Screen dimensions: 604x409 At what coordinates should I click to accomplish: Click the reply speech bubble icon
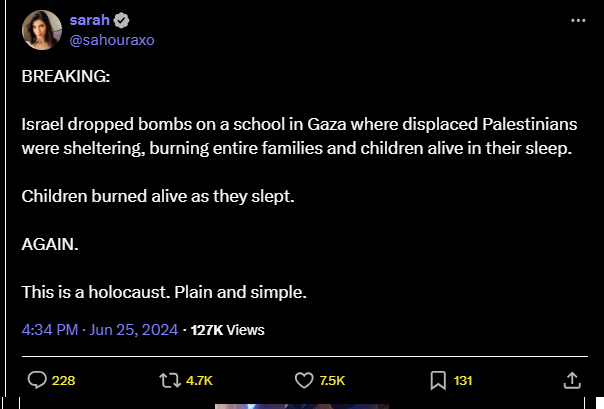pos(37,380)
